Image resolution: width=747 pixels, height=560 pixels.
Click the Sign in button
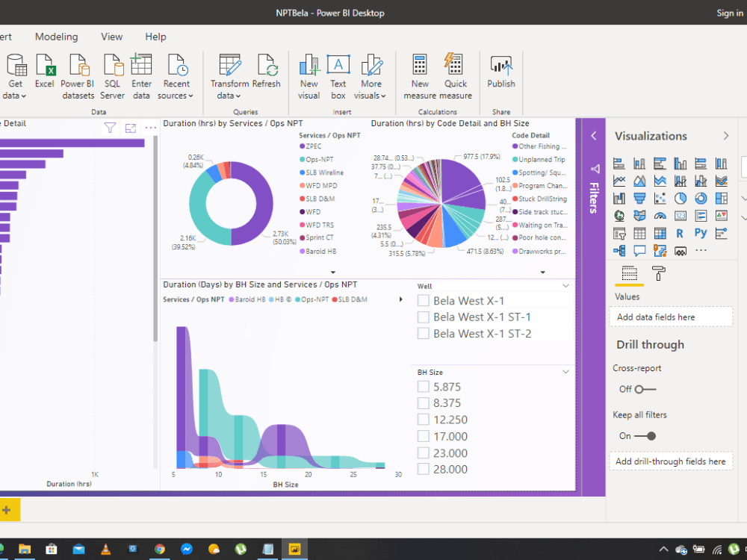[x=730, y=13]
